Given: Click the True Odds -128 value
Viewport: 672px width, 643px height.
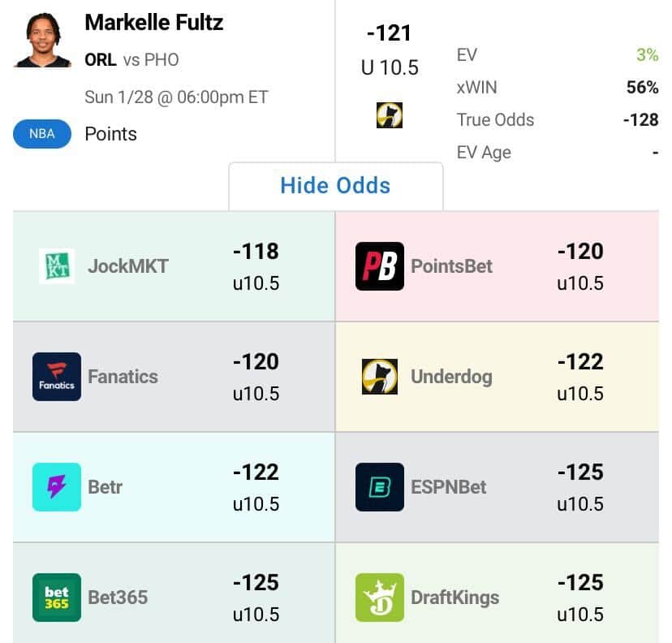Looking at the screenshot, I should 640,120.
